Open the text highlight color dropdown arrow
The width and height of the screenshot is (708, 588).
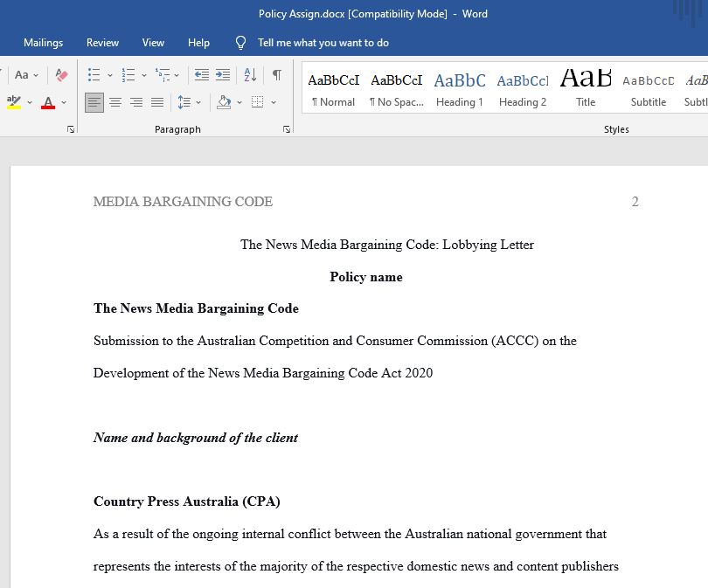coord(30,103)
